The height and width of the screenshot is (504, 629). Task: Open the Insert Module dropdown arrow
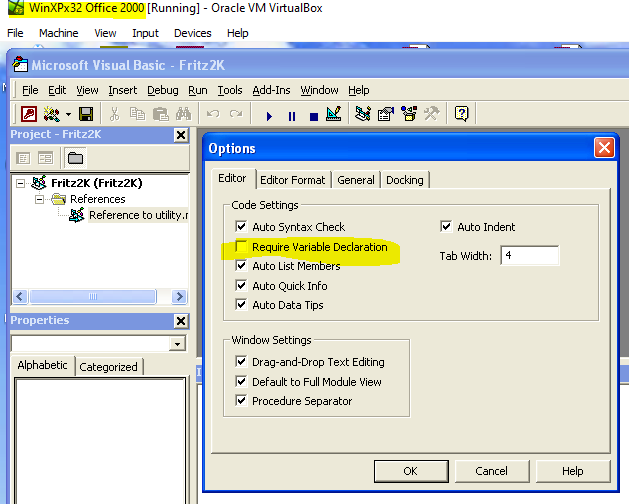click(68, 114)
